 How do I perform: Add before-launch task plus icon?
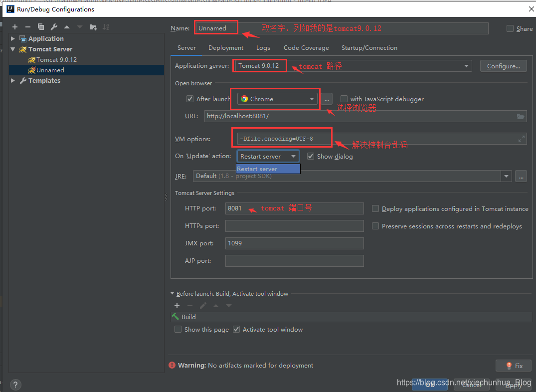177,306
